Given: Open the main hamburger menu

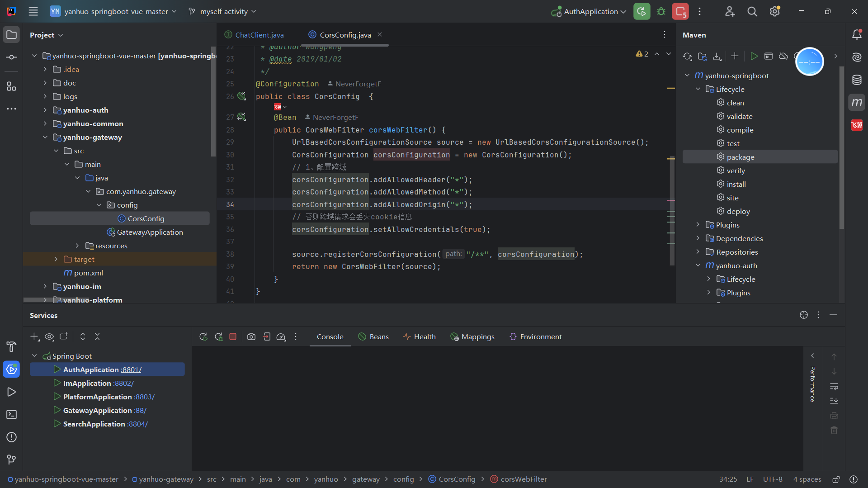Looking at the screenshot, I should point(33,11).
